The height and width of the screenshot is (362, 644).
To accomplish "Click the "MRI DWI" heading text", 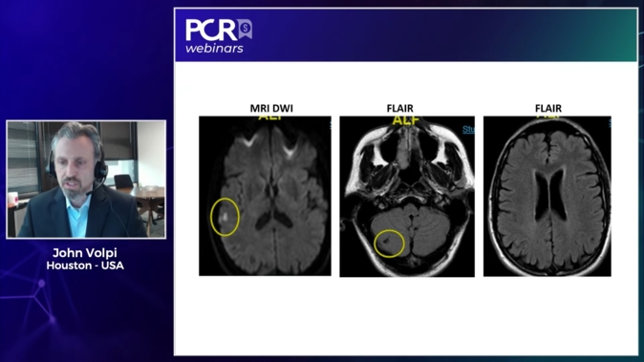I will point(271,108).
